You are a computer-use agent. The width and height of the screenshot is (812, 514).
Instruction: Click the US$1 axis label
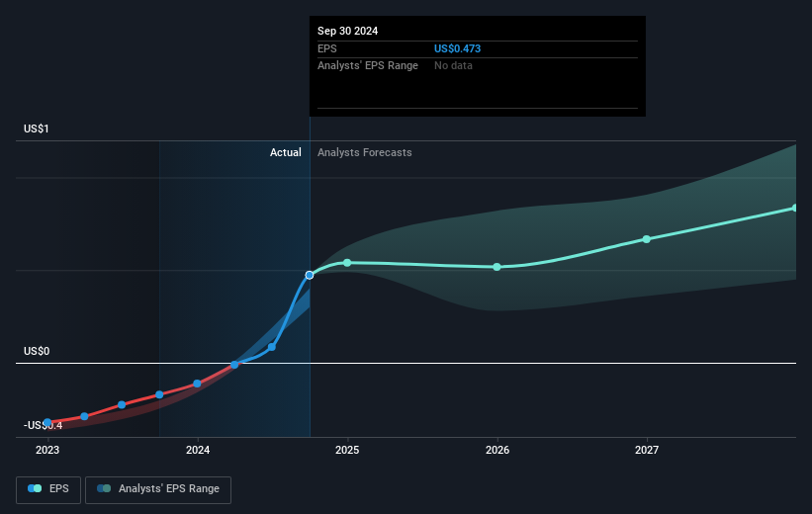point(37,128)
